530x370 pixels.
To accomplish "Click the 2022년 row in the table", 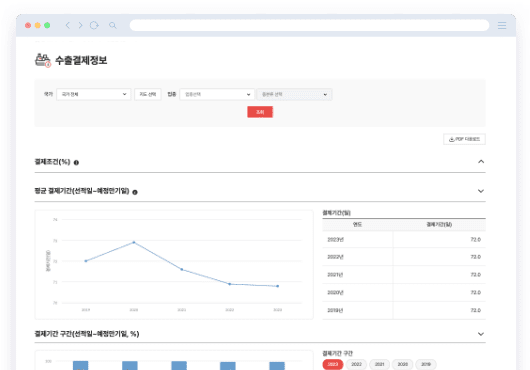I will (404, 257).
